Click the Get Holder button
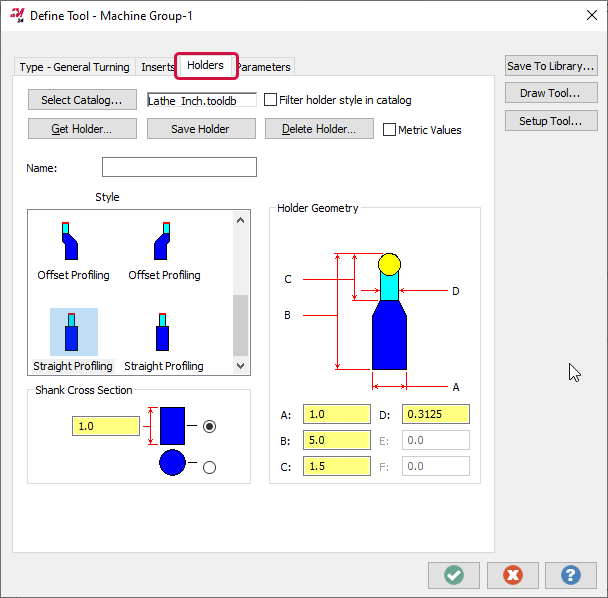This screenshot has height=598, width=608. 82,129
